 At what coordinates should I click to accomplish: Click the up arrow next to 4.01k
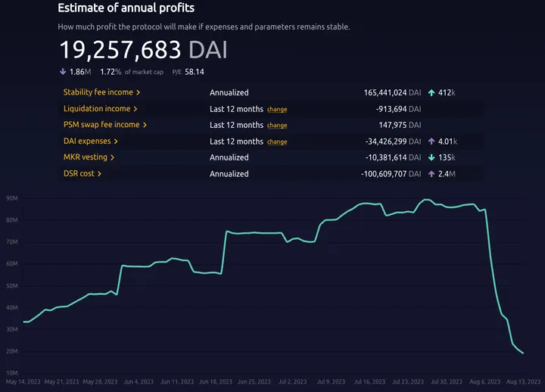[431, 142]
